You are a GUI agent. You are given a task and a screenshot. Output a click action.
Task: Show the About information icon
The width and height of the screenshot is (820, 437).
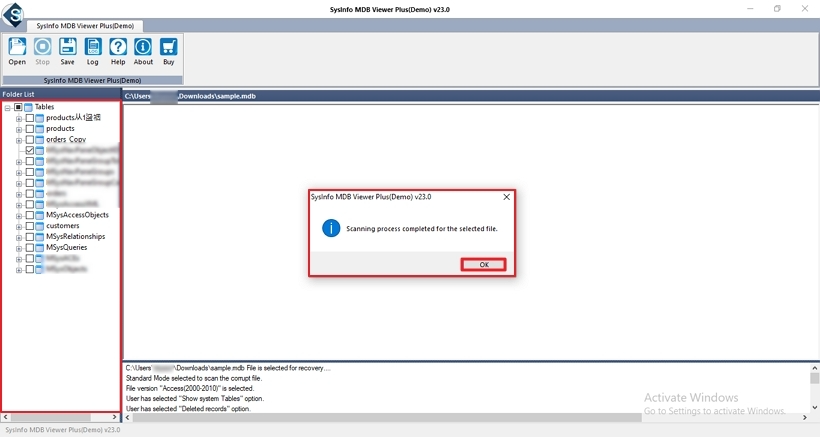click(143, 51)
